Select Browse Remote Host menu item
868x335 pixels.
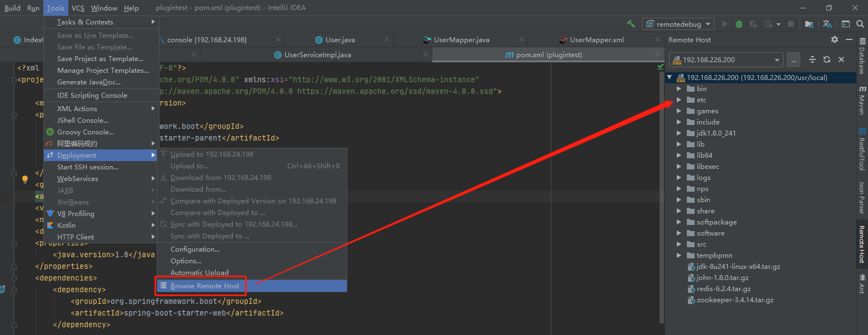pos(252,286)
